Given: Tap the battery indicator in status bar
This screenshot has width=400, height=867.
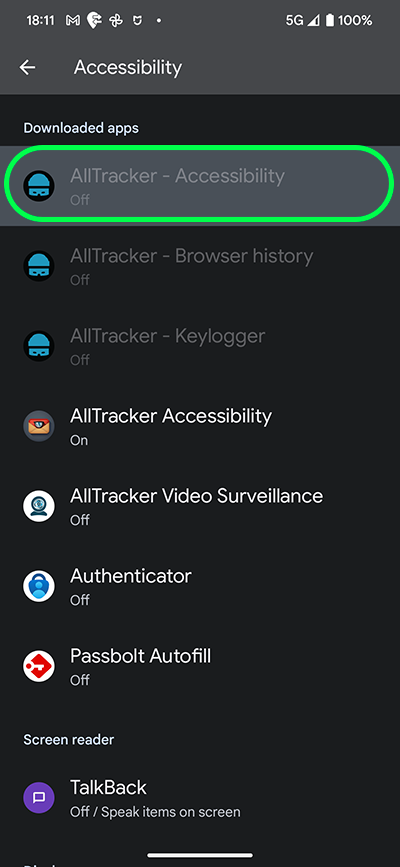Looking at the screenshot, I should point(330,21).
